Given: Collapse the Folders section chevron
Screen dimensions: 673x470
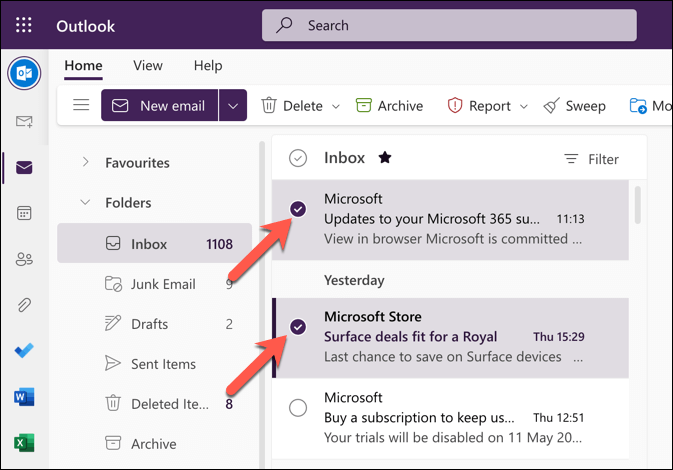Looking at the screenshot, I should [85, 202].
